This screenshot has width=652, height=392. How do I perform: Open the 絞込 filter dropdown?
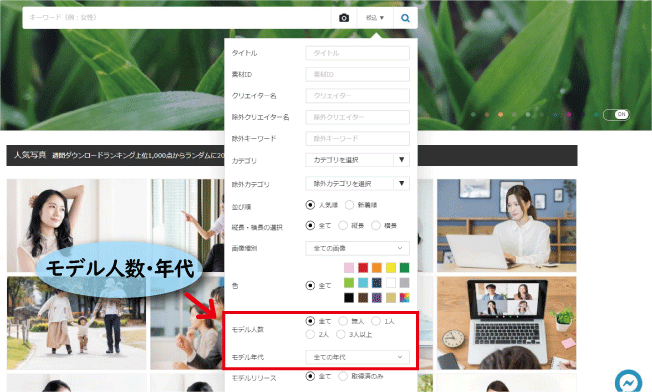click(x=375, y=18)
